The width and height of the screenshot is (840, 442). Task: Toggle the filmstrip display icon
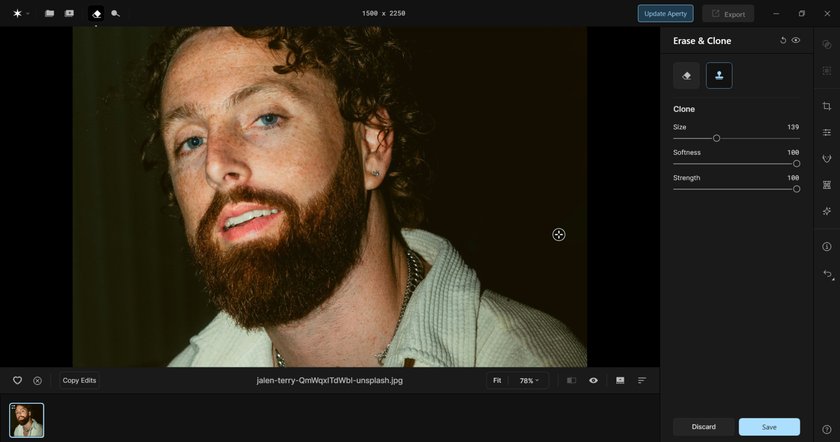tap(620, 380)
